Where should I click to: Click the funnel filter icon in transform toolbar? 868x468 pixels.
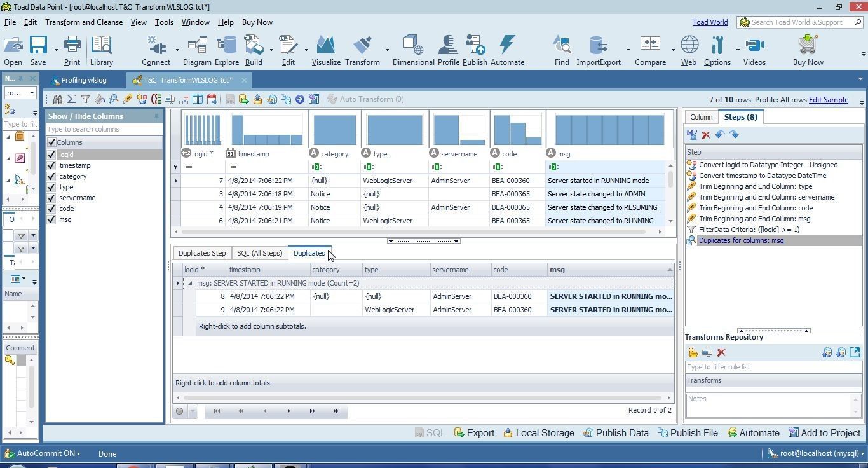click(85, 99)
